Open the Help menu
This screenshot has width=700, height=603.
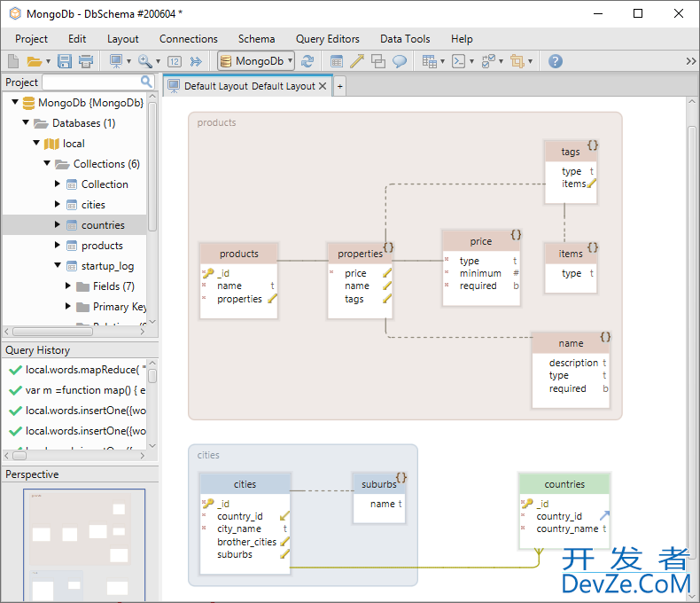pos(462,39)
